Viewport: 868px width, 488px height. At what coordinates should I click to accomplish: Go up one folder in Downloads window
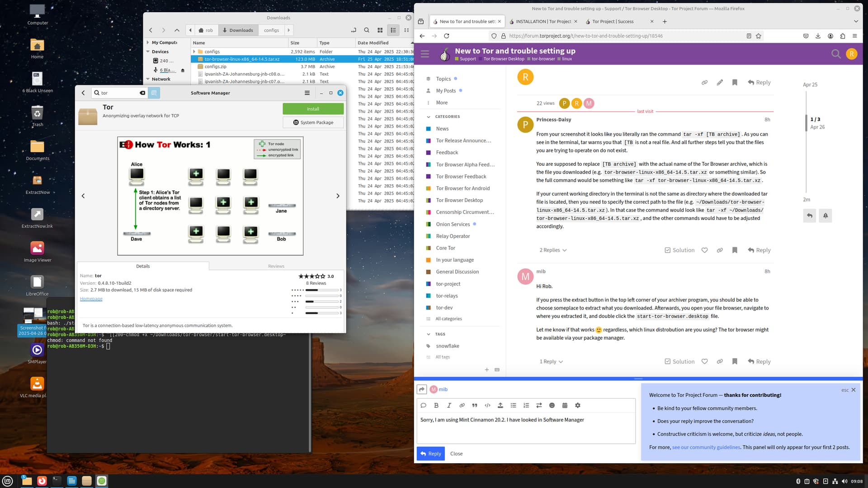click(x=177, y=30)
